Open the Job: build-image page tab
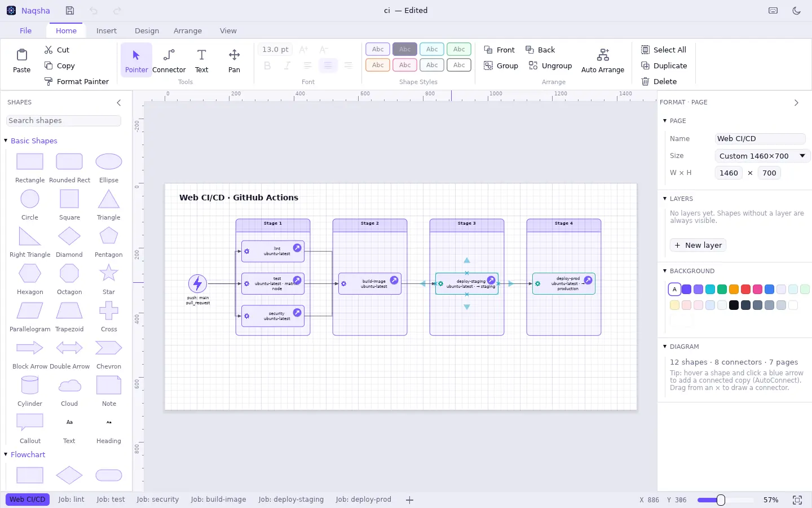This screenshot has width=812, height=508. pyautogui.click(x=218, y=500)
